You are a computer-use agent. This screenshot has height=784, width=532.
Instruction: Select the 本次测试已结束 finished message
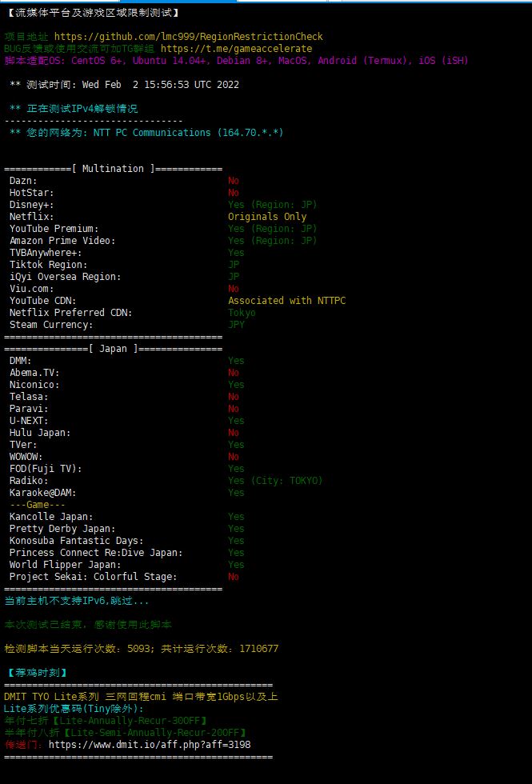[88, 625]
